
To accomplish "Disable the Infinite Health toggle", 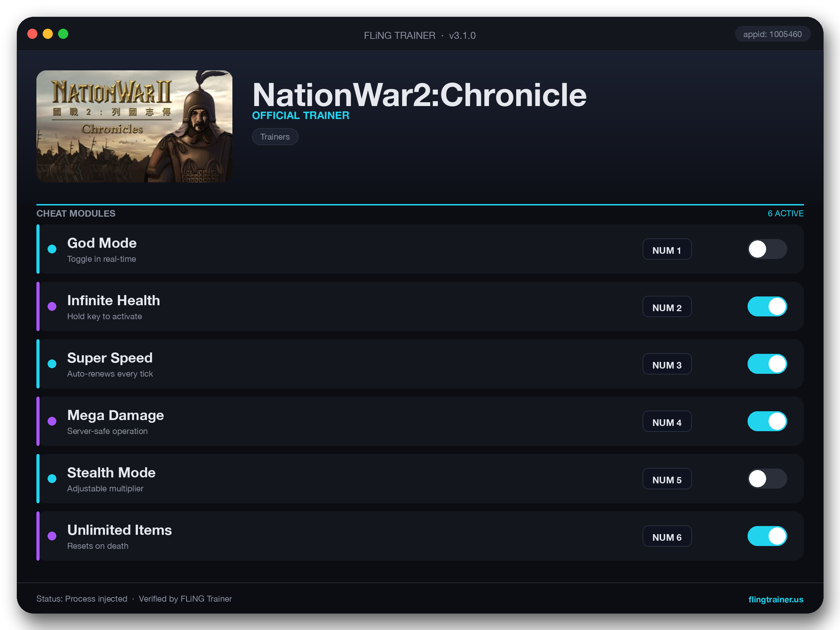I will click(x=767, y=307).
